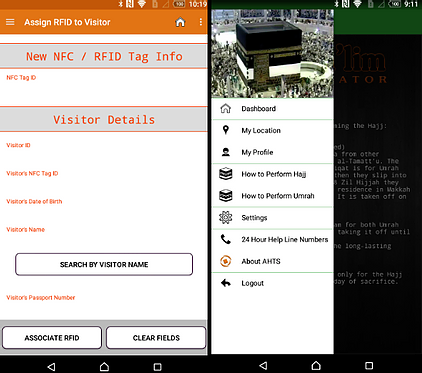Tap Bluetooth status icon on left phone
This screenshot has width=422, height=373.
point(120,4)
